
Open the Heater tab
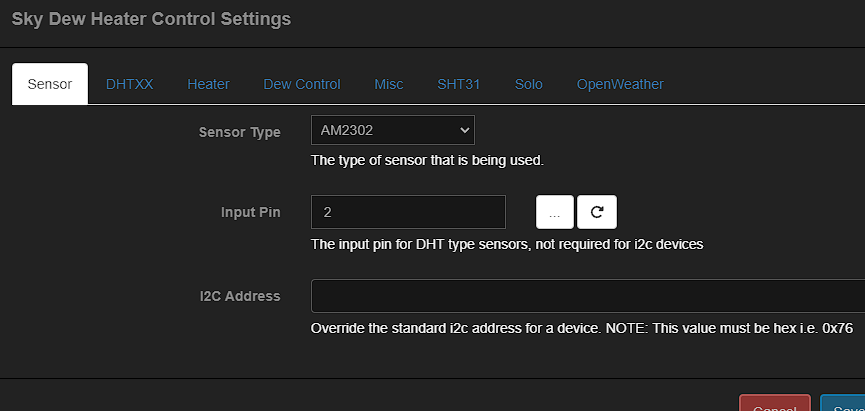(x=208, y=84)
